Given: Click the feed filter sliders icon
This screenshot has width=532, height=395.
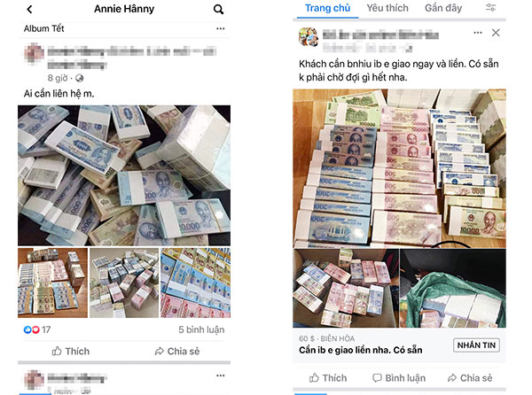Looking at the screenshot, I should (x=490, y=7).
